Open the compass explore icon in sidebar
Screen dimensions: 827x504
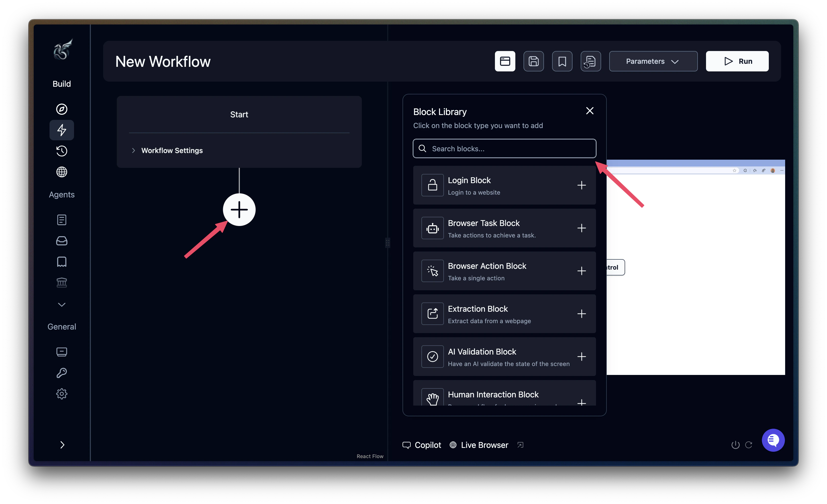(x=62, y=109)
